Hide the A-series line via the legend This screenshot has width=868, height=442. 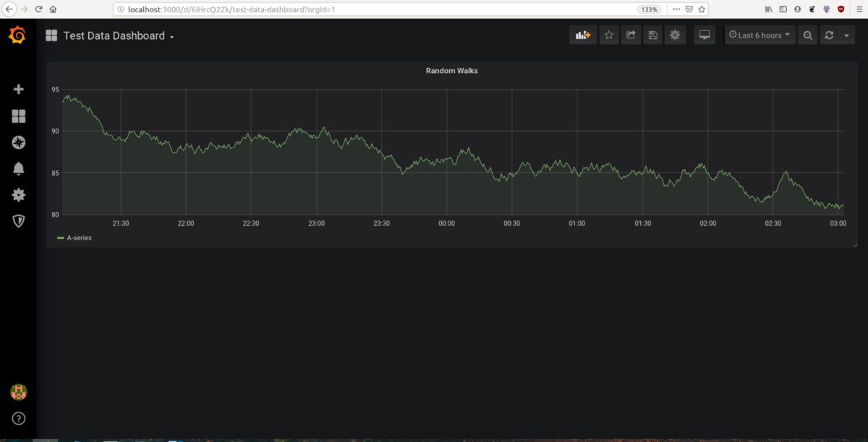76,237
